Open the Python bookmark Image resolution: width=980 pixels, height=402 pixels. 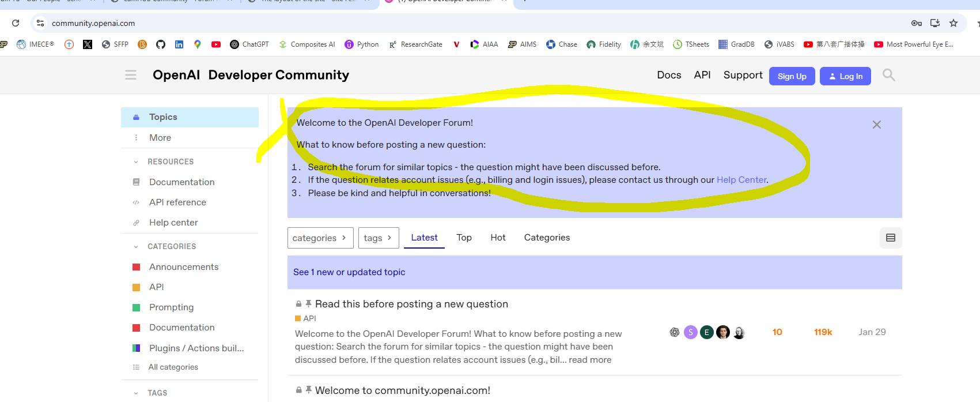pyautogui.click(x=362, y=44)
